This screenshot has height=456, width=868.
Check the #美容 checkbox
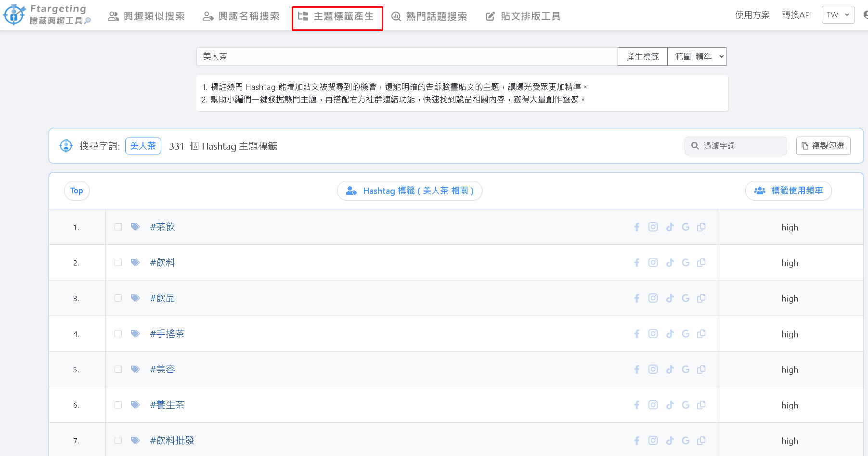[x=118, y=369]
